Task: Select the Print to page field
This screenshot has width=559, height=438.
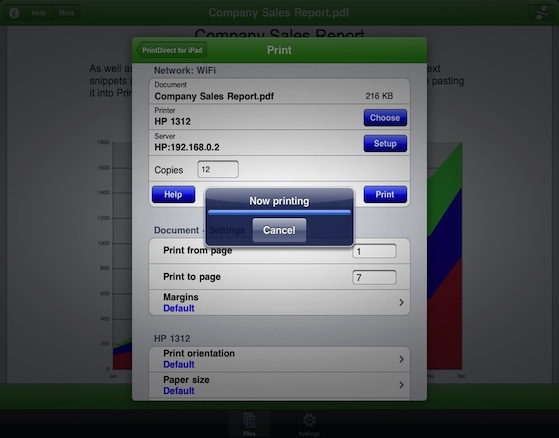Action: 374,277
